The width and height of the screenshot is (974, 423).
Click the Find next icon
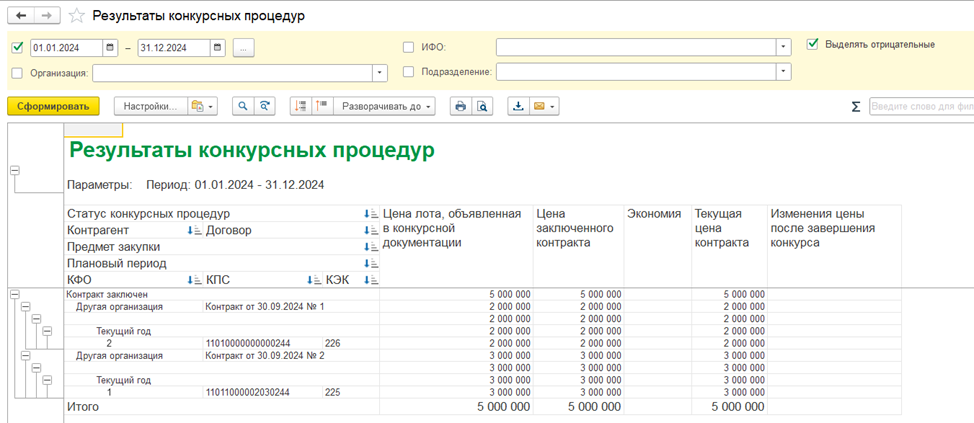coord(265,106)
